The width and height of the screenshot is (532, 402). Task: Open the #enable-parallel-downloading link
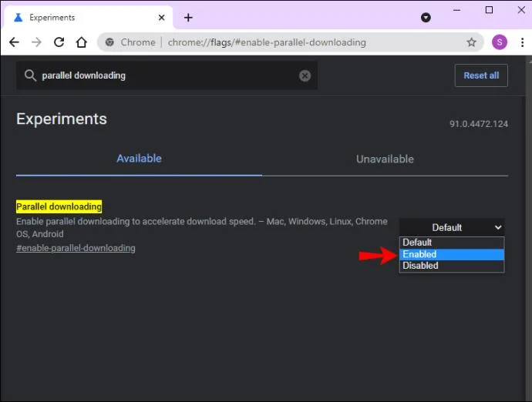coord(76,248)
